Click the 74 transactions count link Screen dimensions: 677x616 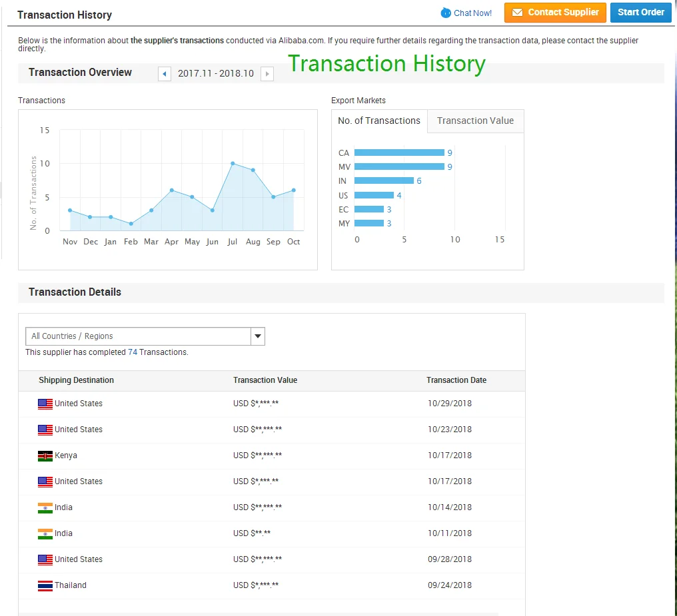tap(133, 352)
